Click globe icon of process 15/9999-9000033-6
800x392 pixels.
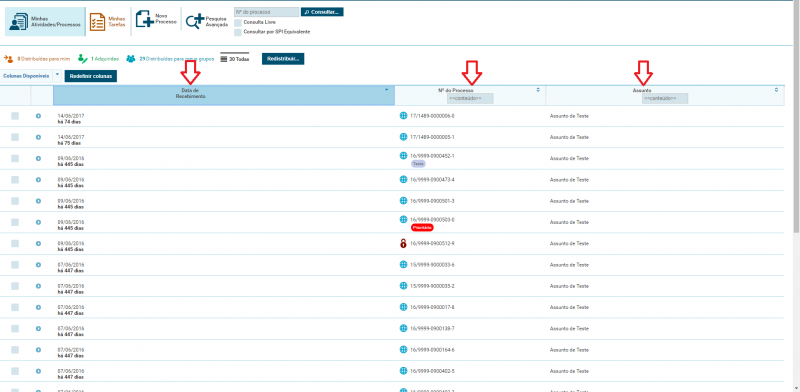pyautogui.click(x=404, y=264)
